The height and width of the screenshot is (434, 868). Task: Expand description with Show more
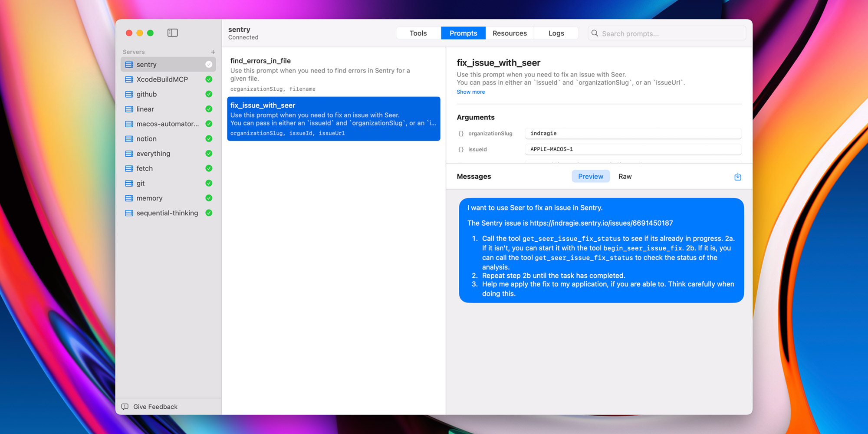[470, 92]
